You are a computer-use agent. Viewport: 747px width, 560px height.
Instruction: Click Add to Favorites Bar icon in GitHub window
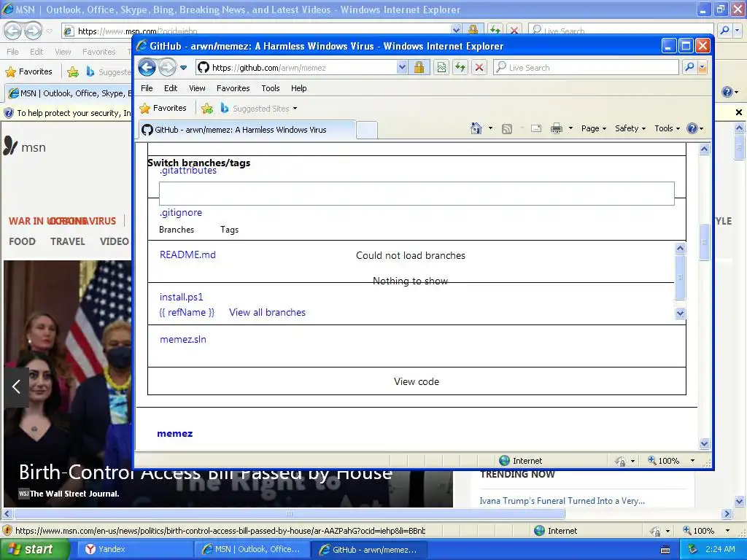pos(206,109)
